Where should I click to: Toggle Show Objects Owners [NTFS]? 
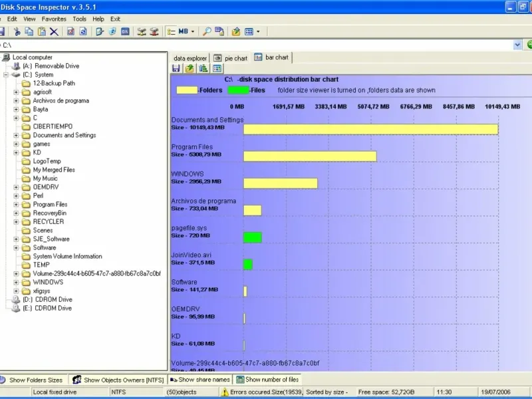tap(118, 380)
